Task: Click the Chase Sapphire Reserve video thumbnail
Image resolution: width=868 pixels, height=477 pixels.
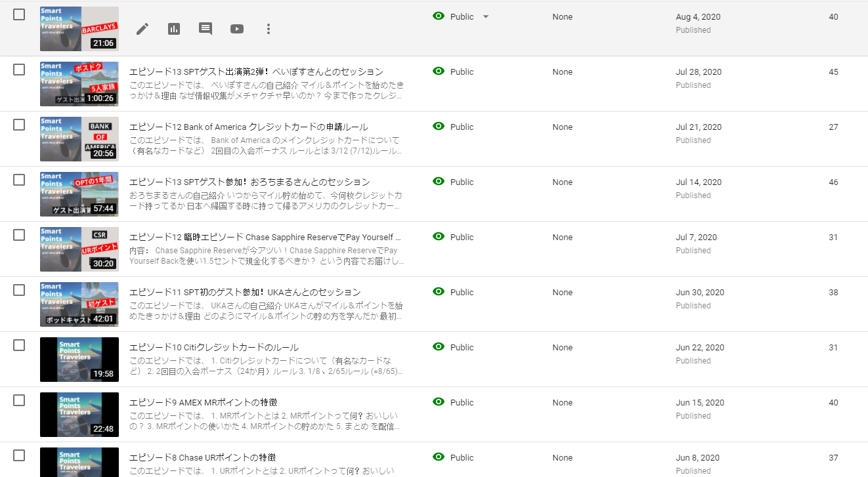Action: (x=79, y=249)
